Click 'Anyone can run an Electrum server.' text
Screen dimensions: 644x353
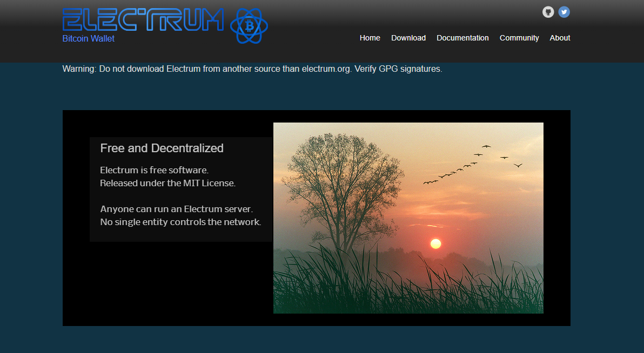[176, 209]
